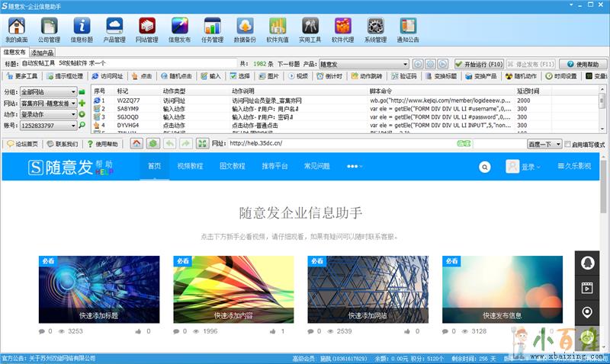
Task: Expand the 百度一下 search dropdown
Action: (557, 144)
